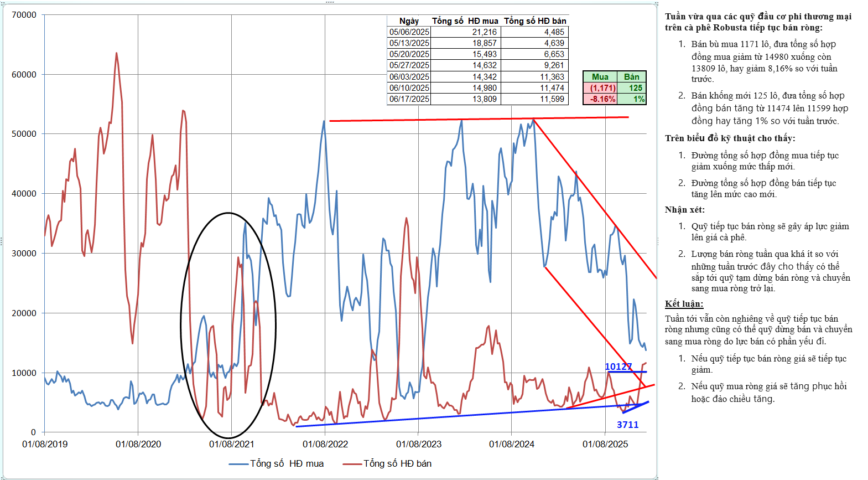Select the 'Tổng số HĐ mua' legend label
This screenshot has height=480, width=868.
click(x=287, y=464)
